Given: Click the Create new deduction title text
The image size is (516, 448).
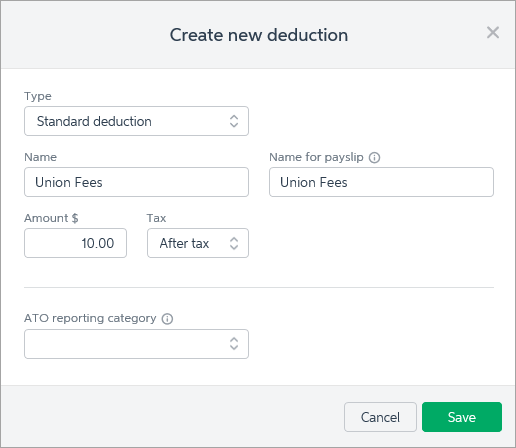Looking at the screenshot, I should 259,35.
